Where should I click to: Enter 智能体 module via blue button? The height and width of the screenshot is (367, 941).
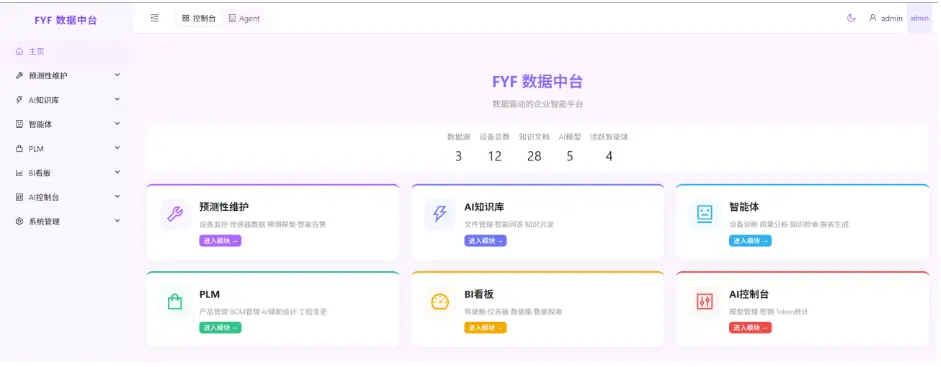click(750, 240)
